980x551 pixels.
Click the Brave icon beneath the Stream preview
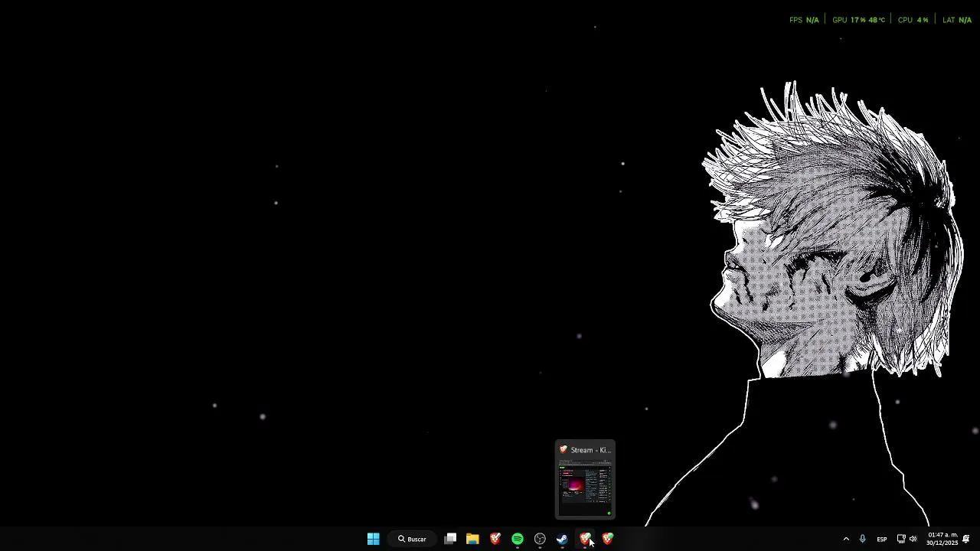[x=585, y=539]
